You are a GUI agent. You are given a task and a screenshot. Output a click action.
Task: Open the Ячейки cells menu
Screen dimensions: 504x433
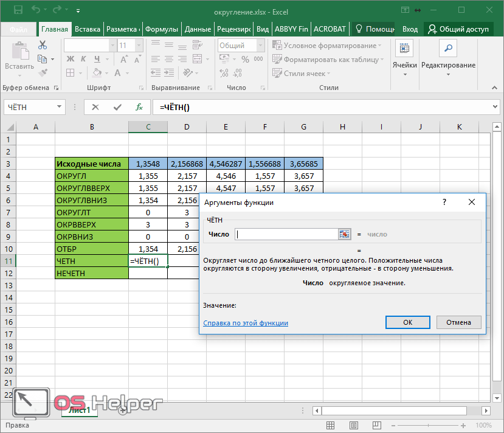point(404,60)
